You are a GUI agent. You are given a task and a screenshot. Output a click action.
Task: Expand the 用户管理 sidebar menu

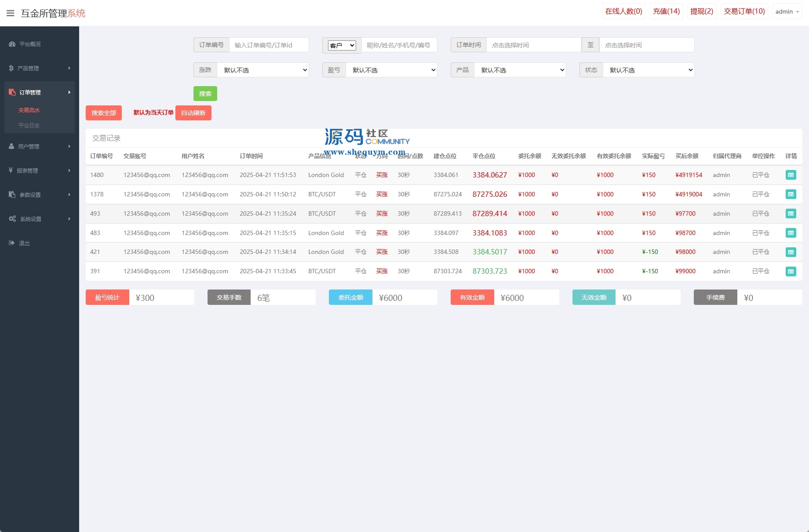(40, 146)
